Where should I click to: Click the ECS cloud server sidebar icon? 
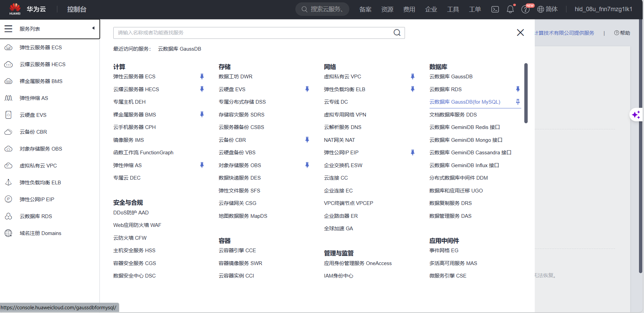coord(8,48)
